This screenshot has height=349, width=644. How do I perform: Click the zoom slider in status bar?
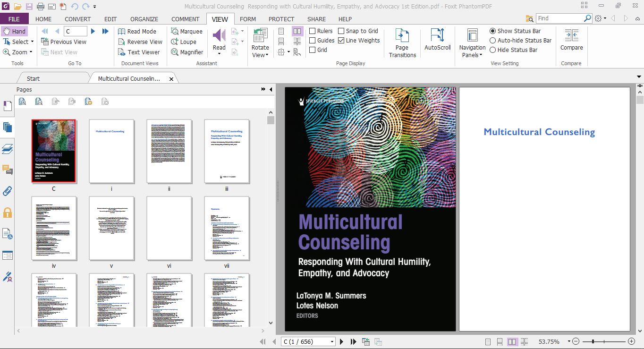pyautogui.click(x=592, y=341)
